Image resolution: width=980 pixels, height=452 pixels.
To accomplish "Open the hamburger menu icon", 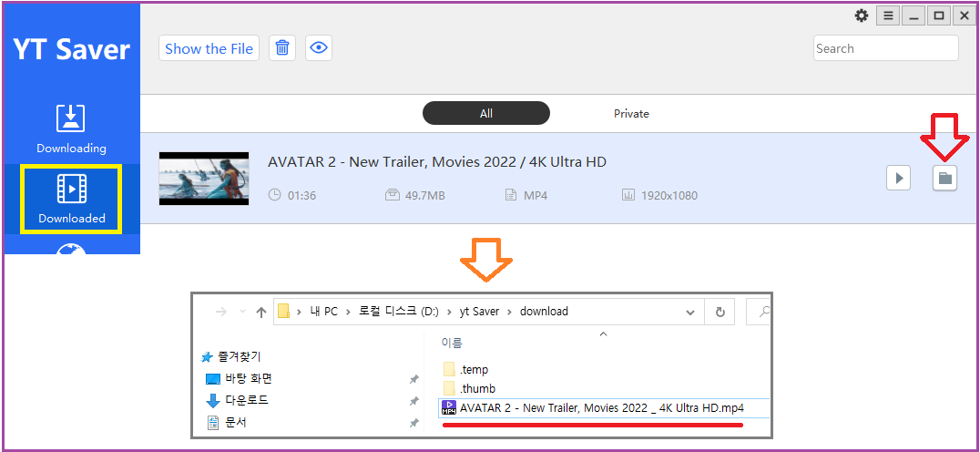I will (x=888, y=15).
